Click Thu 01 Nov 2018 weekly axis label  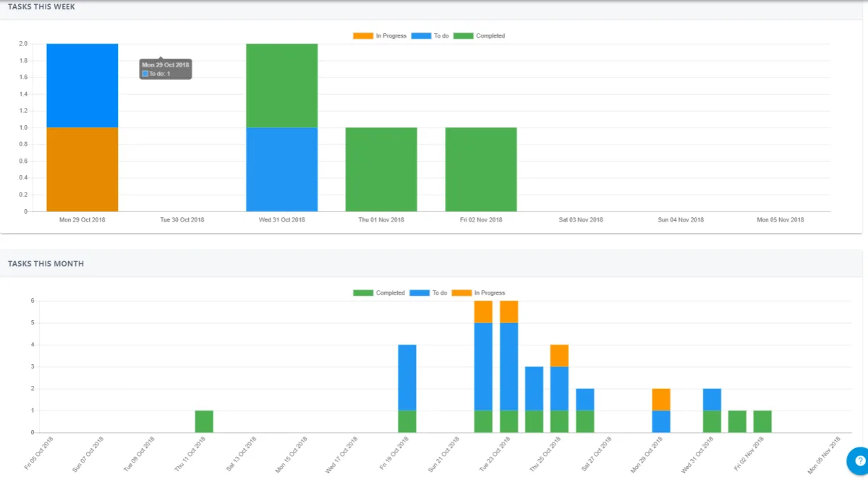pyautogui.click(x=381, y=219)
